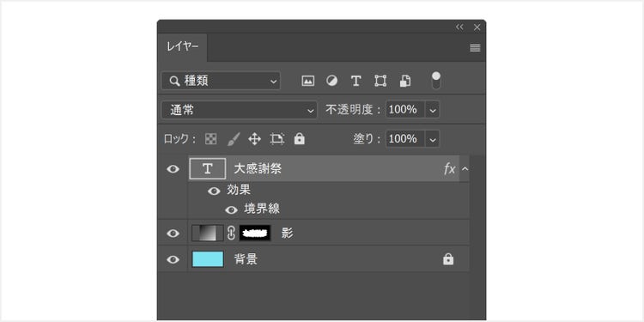Click the 塗り 100% value field

(x=405, y=139)
